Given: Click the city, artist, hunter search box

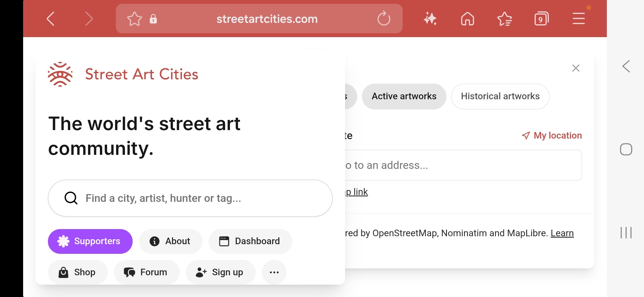Looking at the screenshot, I should point(190,198).
